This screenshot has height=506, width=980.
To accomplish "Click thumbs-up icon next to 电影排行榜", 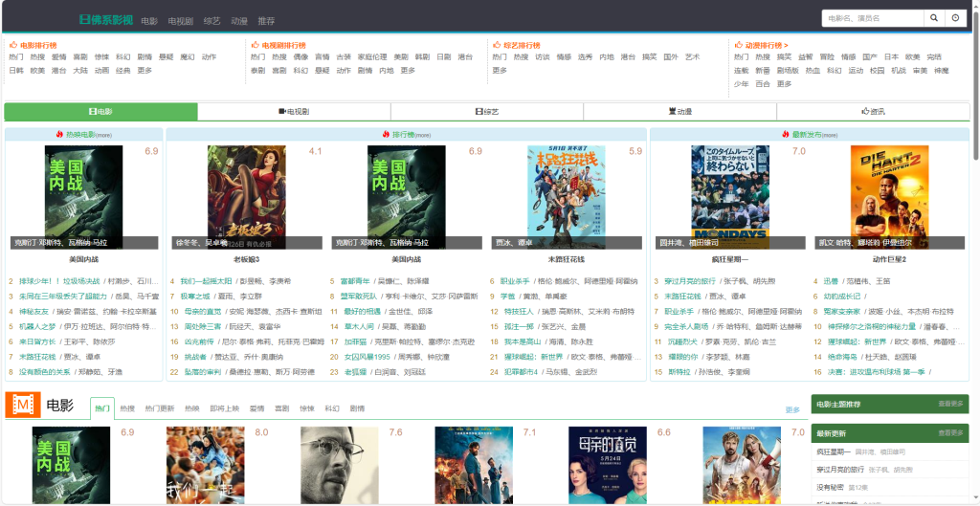I will click(x=13, y=45).
